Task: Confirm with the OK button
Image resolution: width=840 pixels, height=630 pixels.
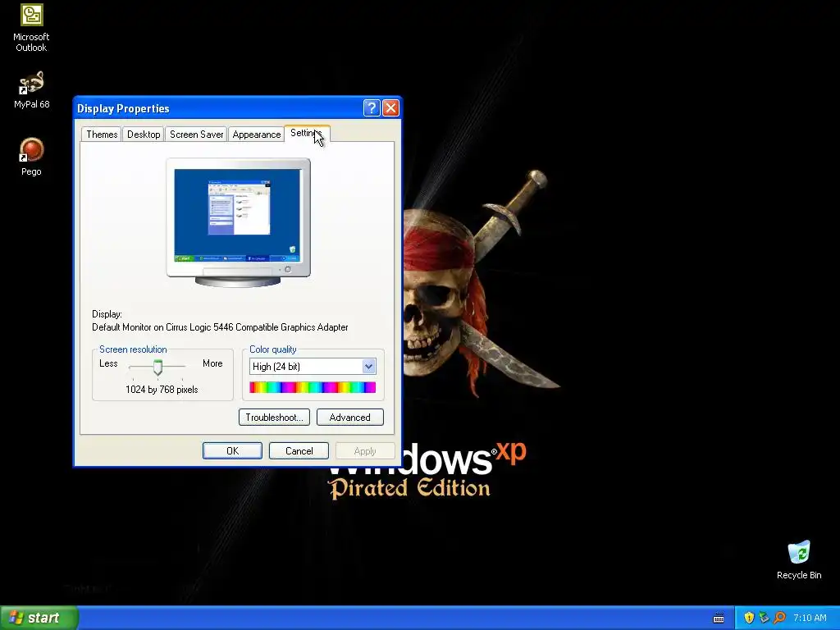Action: pos(232,450)
